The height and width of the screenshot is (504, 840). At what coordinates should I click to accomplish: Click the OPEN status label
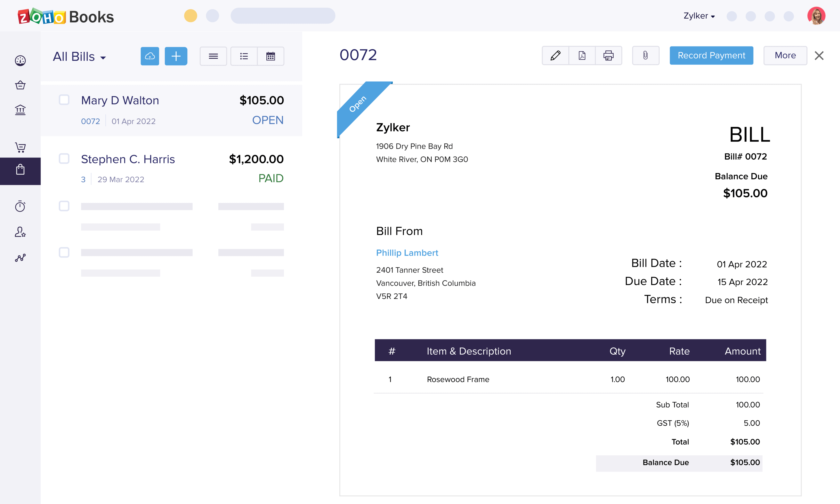tap(268, 120)
